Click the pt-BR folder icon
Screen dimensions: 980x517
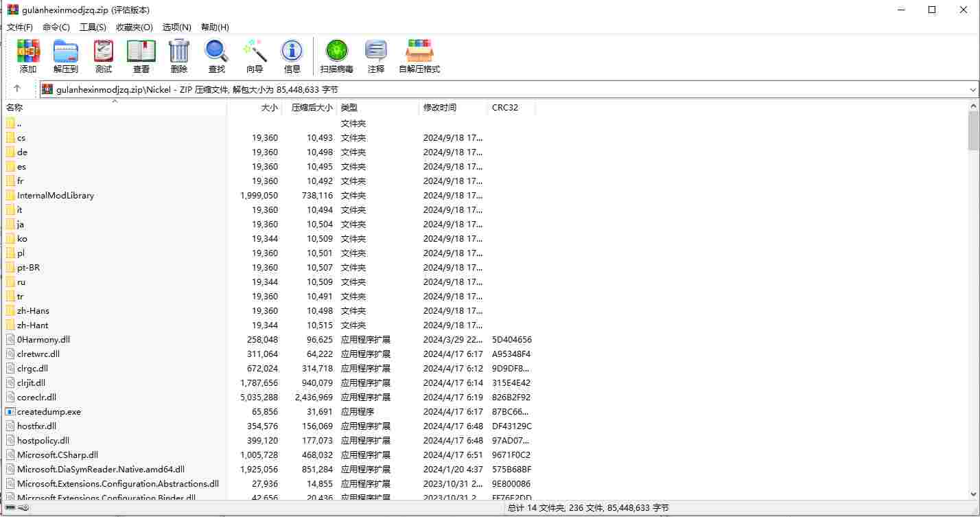click(10, 267)
